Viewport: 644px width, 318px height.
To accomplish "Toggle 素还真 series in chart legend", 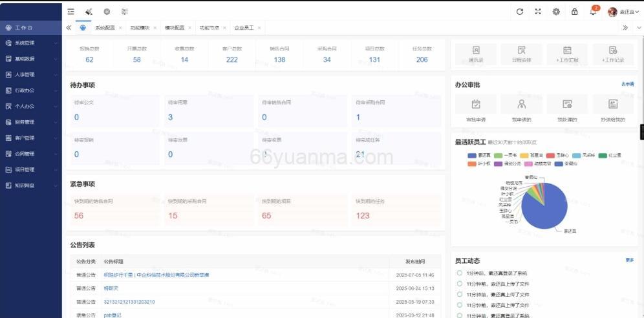I will (x=479, y=156).
